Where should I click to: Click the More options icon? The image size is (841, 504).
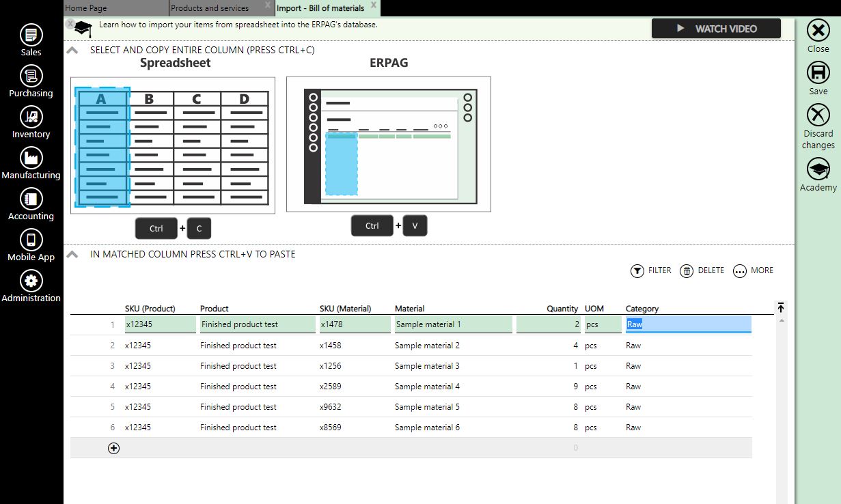pyautogui.click(x=740, y=271)
